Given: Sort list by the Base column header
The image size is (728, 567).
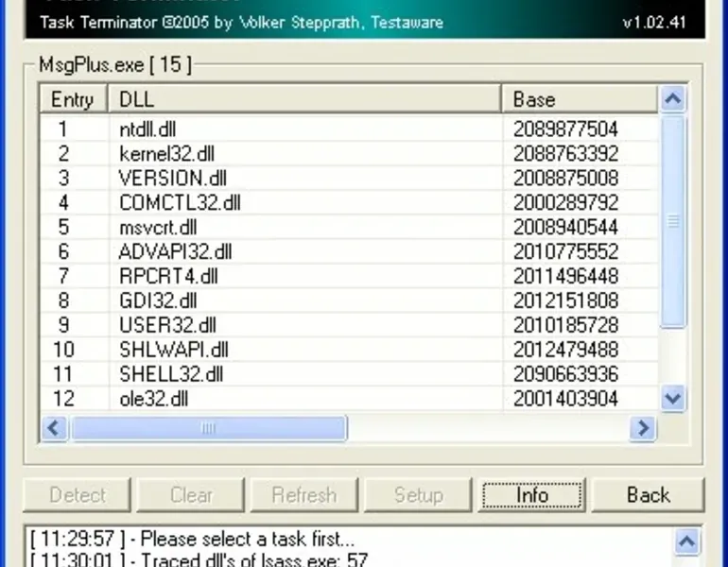Looking at the screenshot, I should [580, 99].
